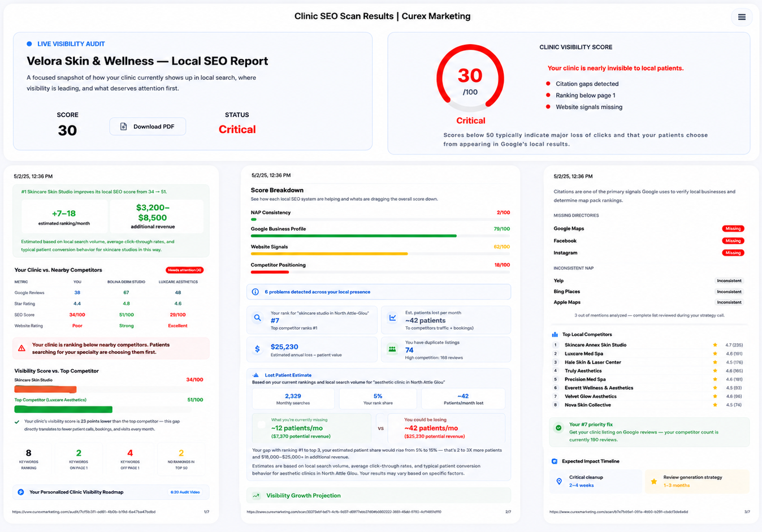Viewport: 762px width, 532px height.
Task: Click the Missing badge for Facebook
Action: 733,241
